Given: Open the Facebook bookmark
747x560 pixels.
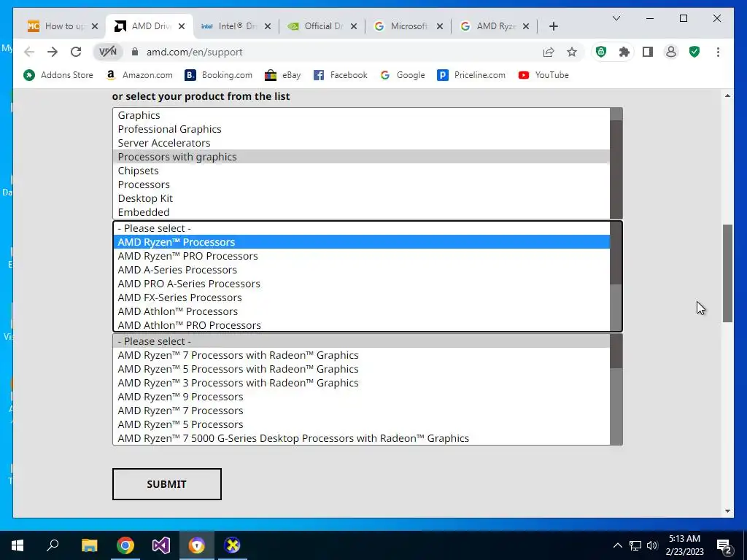Looking at the screenshot, I should coord(341,75).
